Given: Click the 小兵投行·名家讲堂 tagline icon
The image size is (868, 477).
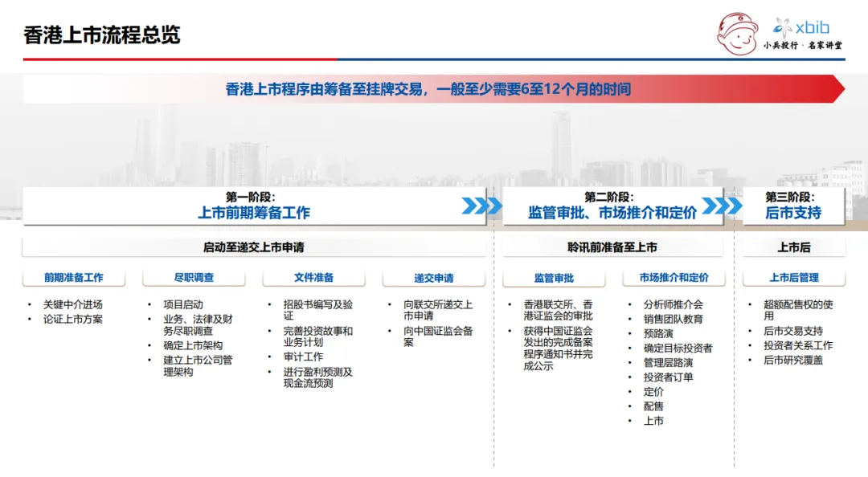Looking at the screenshot, I should pyautogui.click(x=804, y=46).
